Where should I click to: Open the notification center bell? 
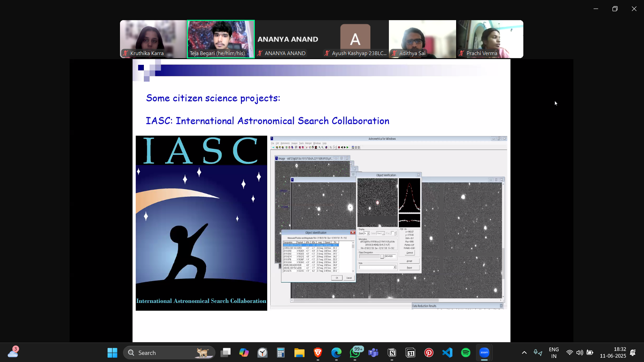click(633, 353)
